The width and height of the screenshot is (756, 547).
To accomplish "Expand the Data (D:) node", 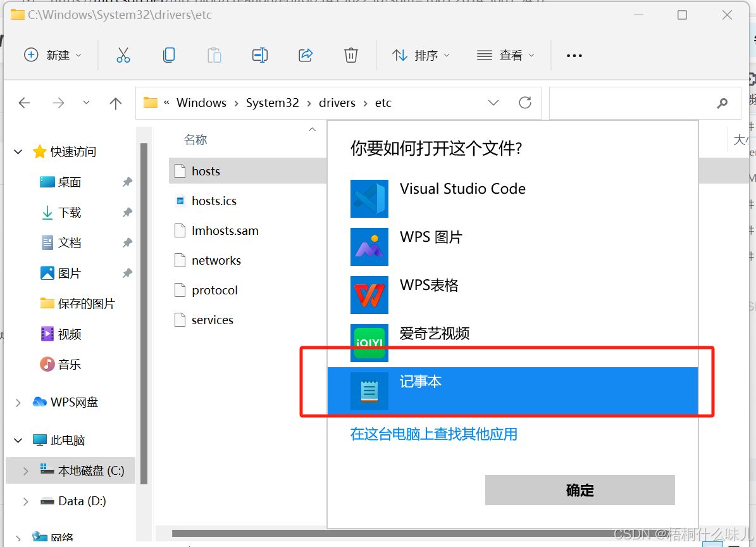I will (x=25, y=501).
